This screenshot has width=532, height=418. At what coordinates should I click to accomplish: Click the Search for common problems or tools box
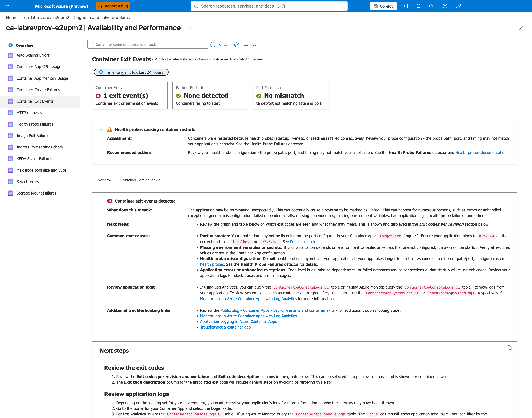click(x=148, y=45)
